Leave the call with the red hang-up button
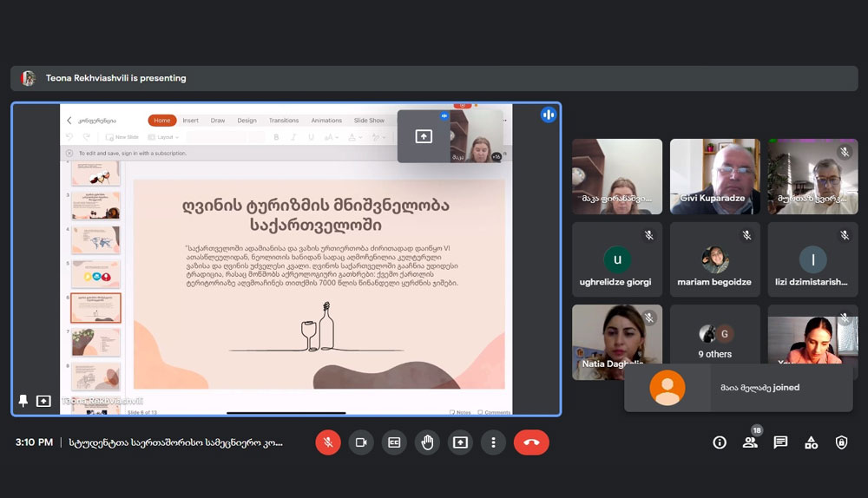The height and width of the screenshot is (498, 868). coord(531,442)
